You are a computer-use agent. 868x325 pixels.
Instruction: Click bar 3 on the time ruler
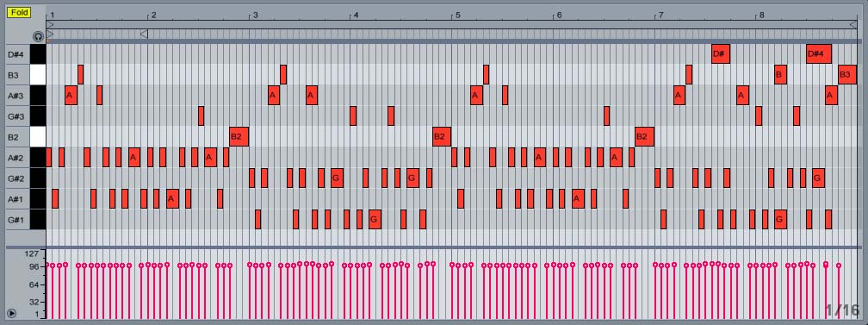255,15
